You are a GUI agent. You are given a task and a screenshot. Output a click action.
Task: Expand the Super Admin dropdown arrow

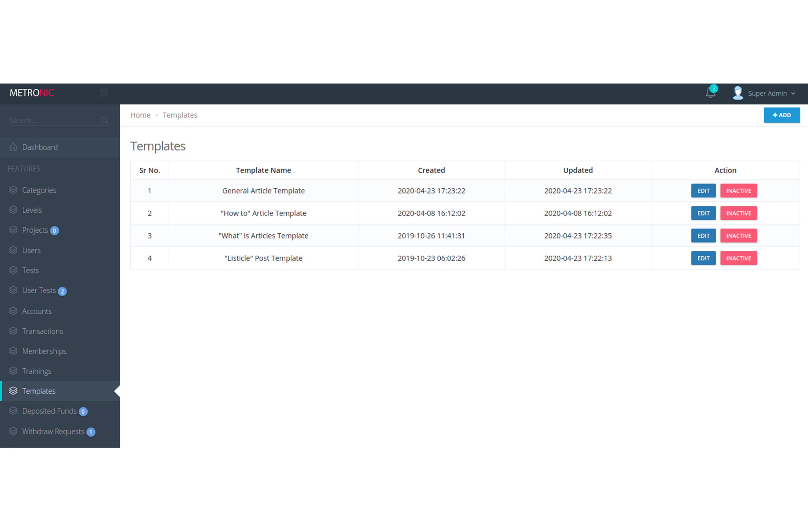[793, 93]
